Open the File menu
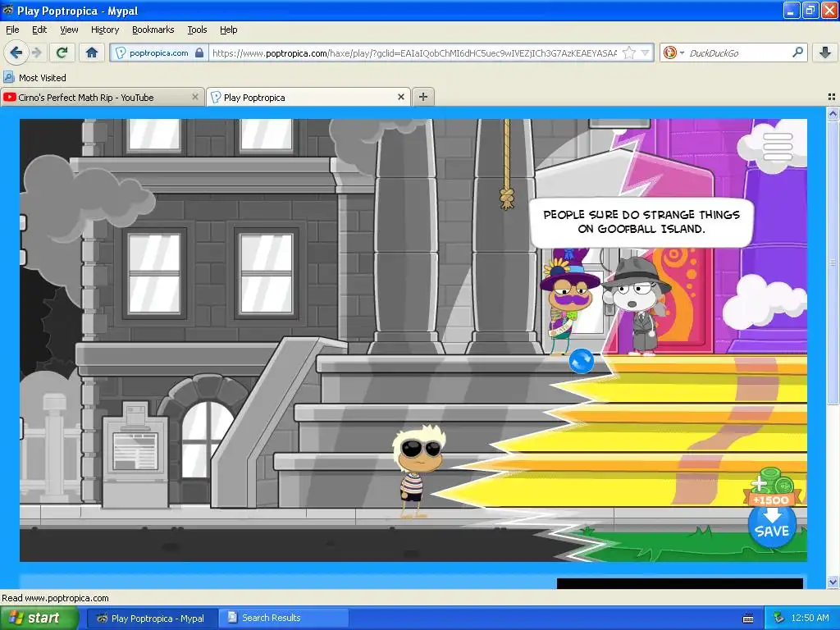Screen dimensions: 840x630 pos(12,30)
